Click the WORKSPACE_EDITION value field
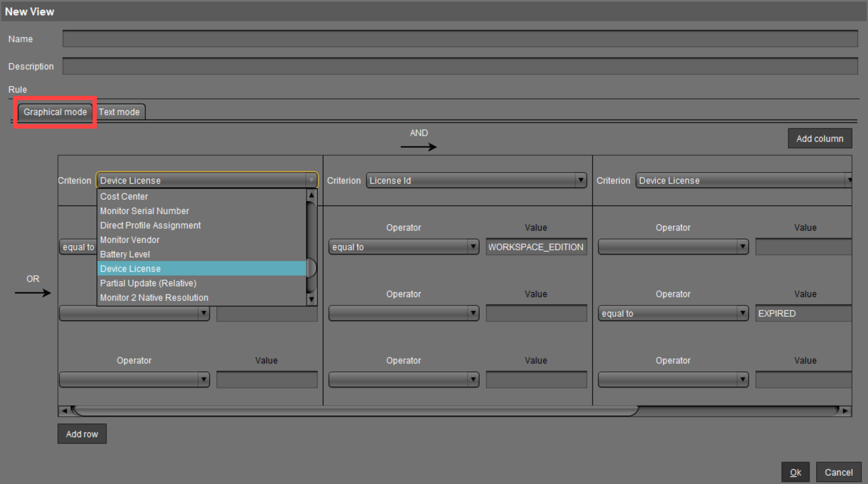This screenshot has width=868, height=484. pyautogui.click(x=536, y=247)
